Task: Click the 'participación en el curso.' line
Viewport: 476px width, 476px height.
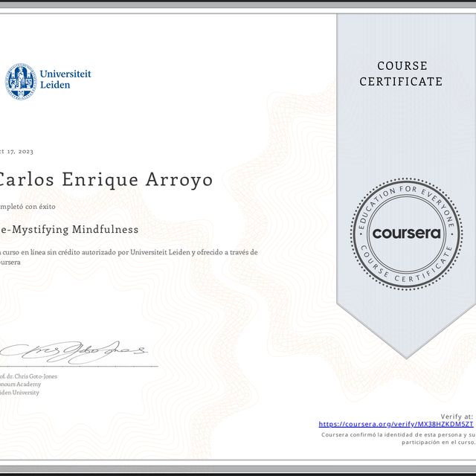Action: coord(438,443)
